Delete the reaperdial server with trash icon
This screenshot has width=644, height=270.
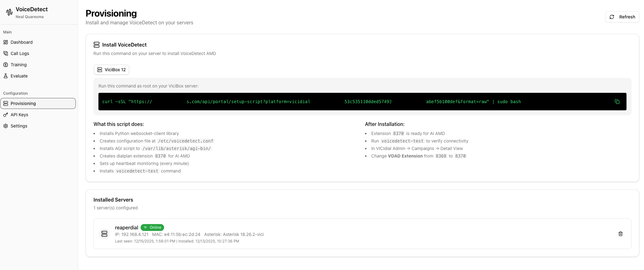[x=621, y=234]
